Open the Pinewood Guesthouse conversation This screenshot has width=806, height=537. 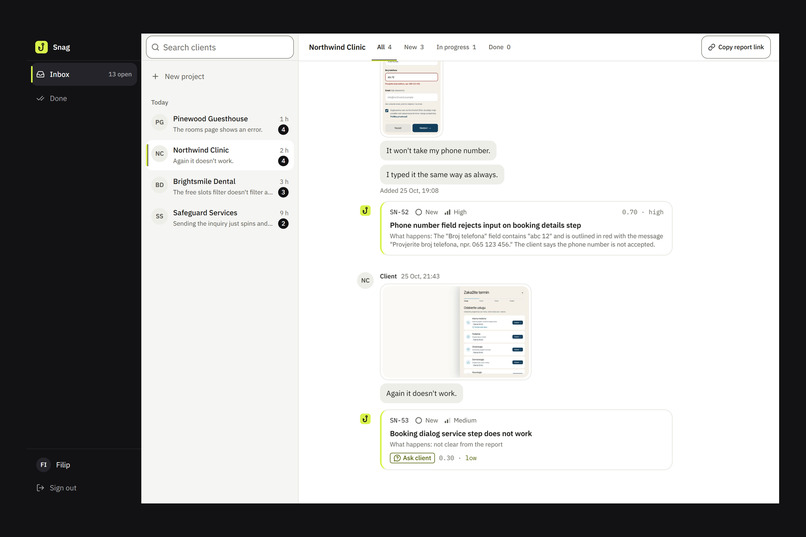(x=220, y=124)
